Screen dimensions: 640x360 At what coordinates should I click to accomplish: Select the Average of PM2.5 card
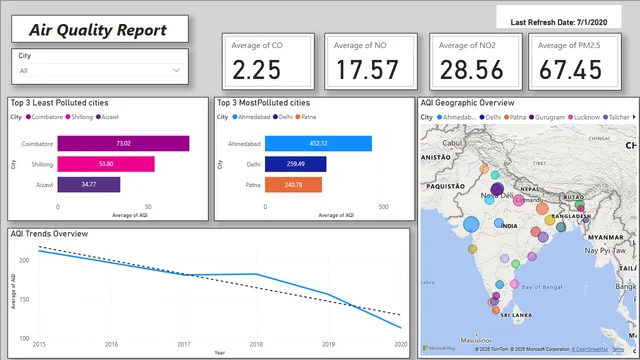coord(575,62)
